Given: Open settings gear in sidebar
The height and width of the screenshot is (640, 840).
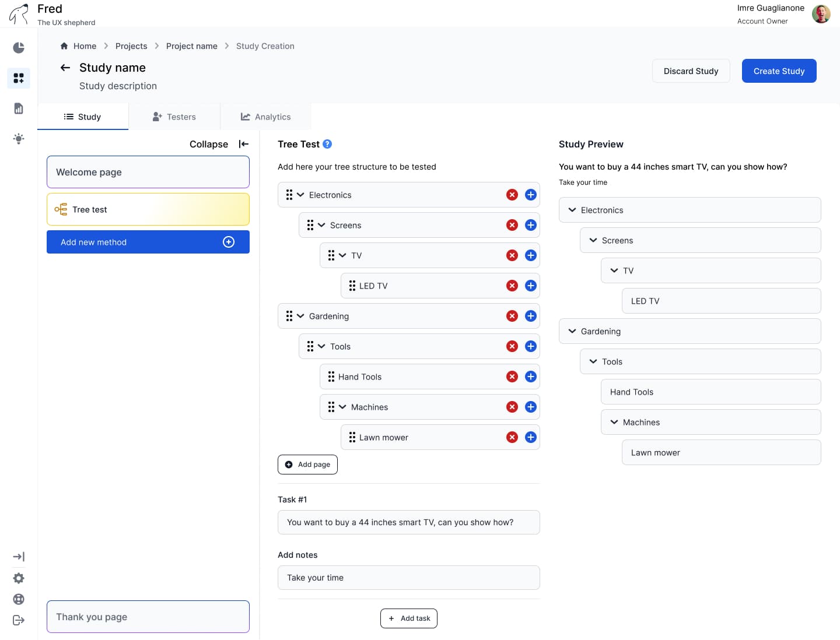Looking at the screenshot, I should [x=19, y=578].
